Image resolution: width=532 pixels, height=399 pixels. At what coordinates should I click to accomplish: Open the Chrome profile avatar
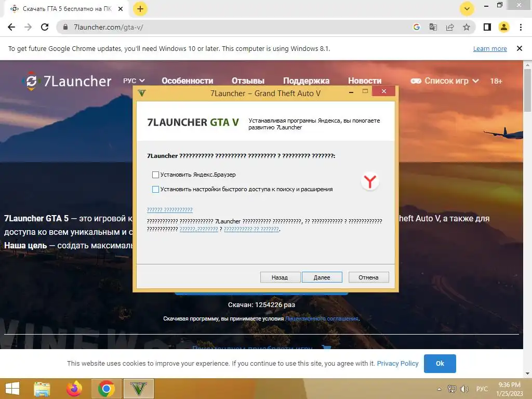(504, 27)
